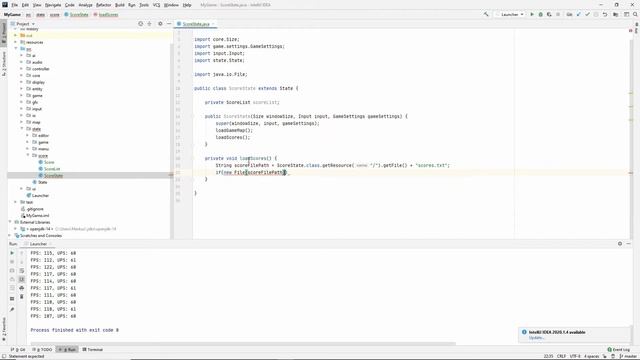Select the Score class in tree
This screenshot has height=360, width=640.
(49, 162)
